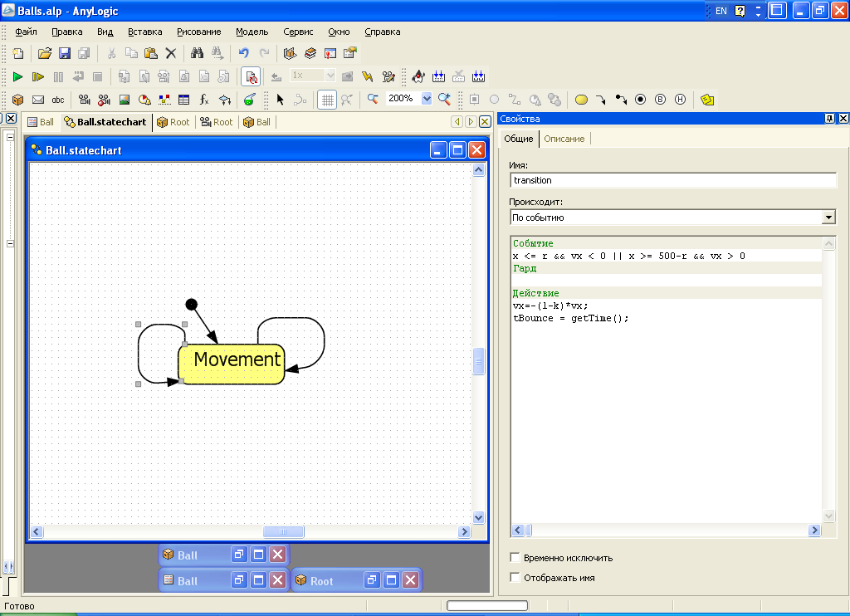Open the Модель menu

[252, 32]
